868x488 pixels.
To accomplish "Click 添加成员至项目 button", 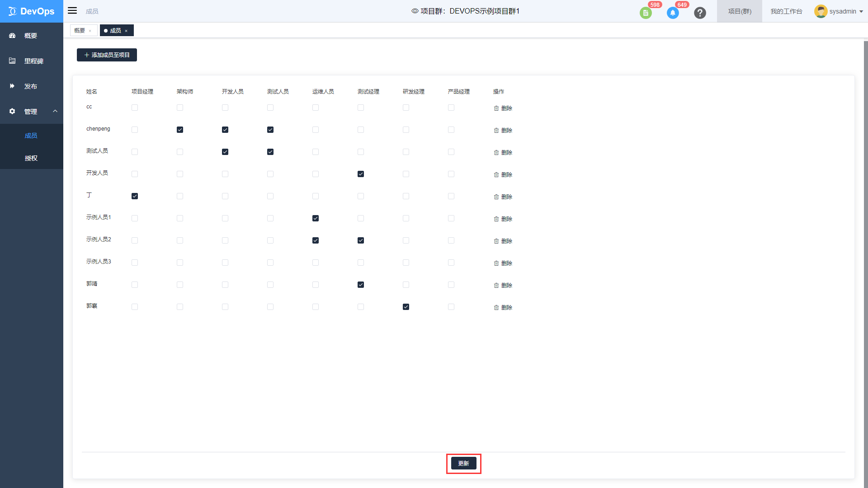I will tap(107, 54).
